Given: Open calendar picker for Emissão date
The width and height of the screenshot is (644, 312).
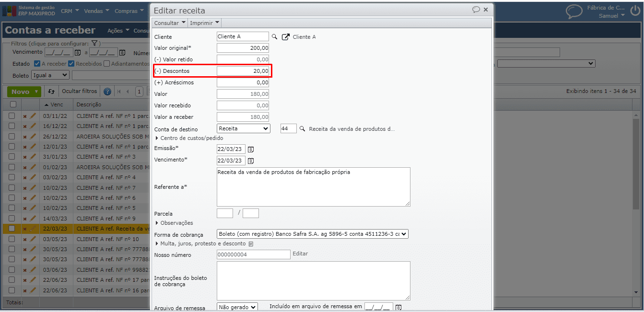Looking at the screenshot, I should pyautogui.click(x=250, y=149).
